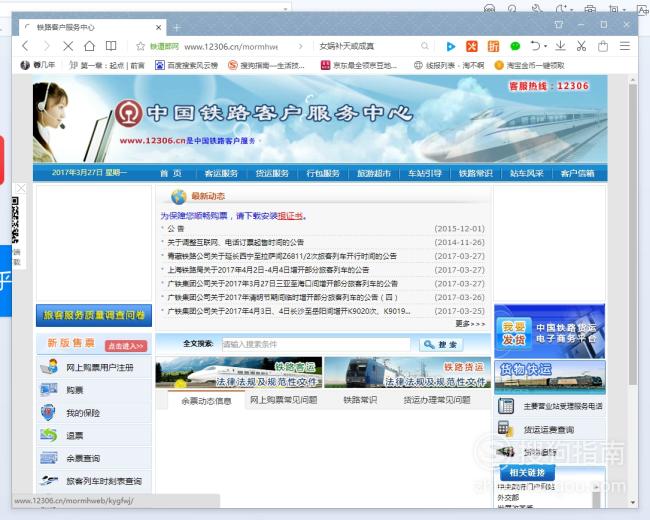650x520 pixels.
Task: Open the orange discount extension icon
Action: point(493,46)
